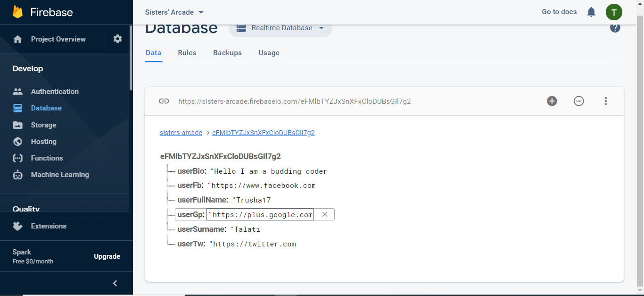
Task: Open the user account avatar T
Action: 614,12
